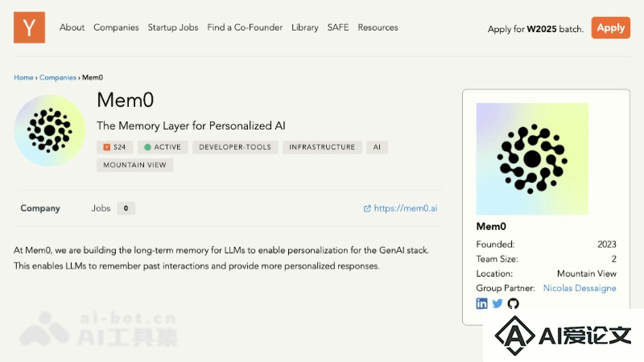Click the round Mem0 logo beside title

tap(50, 130)
